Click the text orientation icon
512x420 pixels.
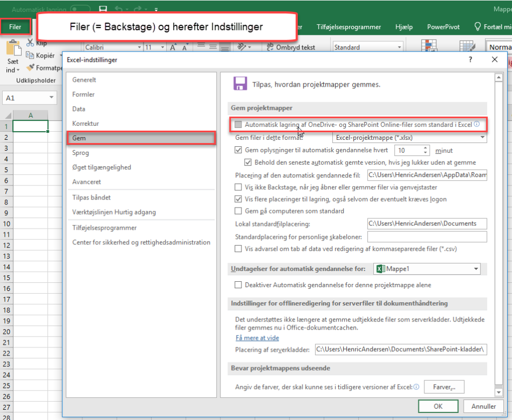(x=241, y=47)
